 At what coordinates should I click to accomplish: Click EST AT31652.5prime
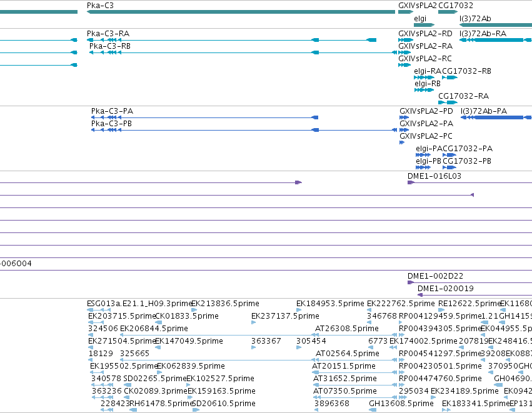pyautogui.click(x=355, y=385)
